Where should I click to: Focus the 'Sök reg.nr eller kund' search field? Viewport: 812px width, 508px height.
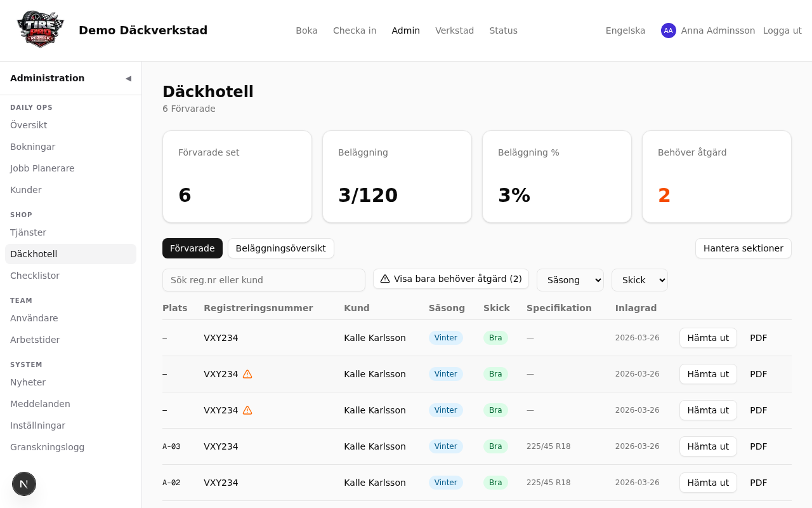coord(263,280)
